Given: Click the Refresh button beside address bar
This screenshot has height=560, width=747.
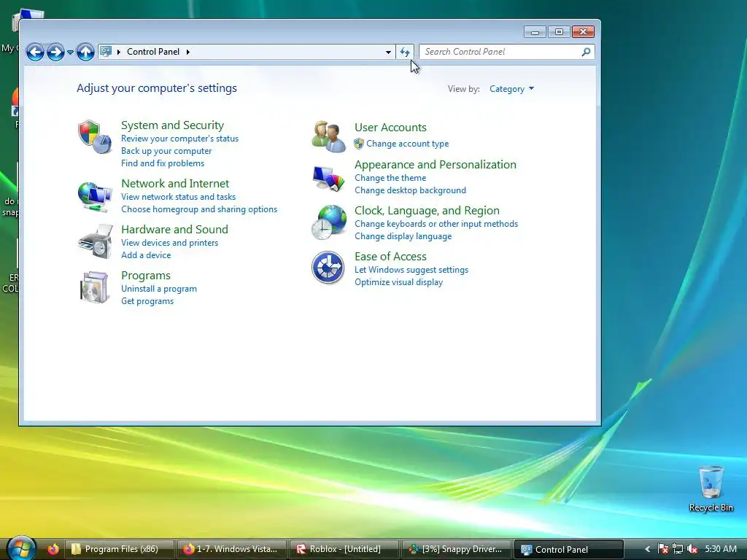Looking at the screenshot, I should click(x=405, y=52).
